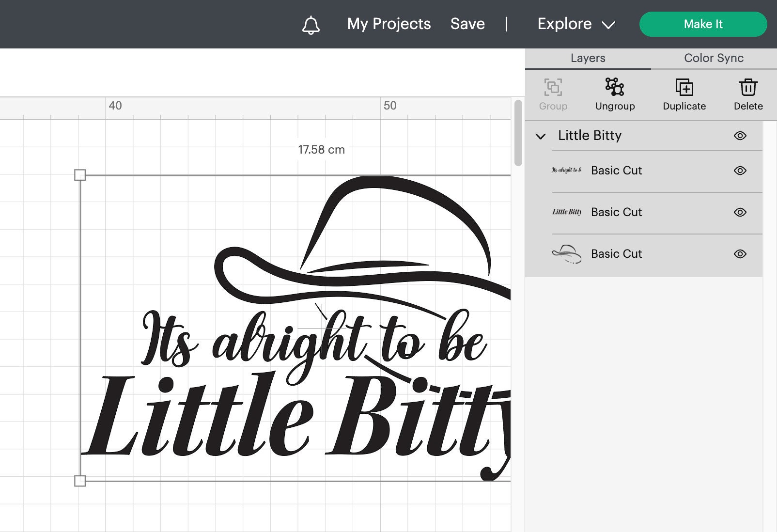777x532 pixels.
Task: Hide the Its alright to b layer
Action: [x=740, y=171]
